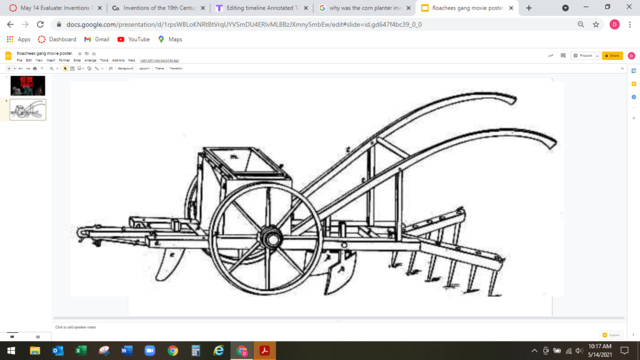Image resolution: width=640 pixels, height=360 pixels.
Task: Choose the select cursor tool
Action: 65,69
